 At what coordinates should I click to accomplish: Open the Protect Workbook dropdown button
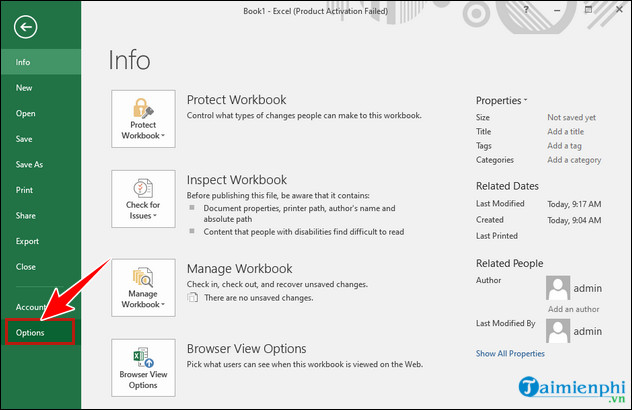coord(143,119)
